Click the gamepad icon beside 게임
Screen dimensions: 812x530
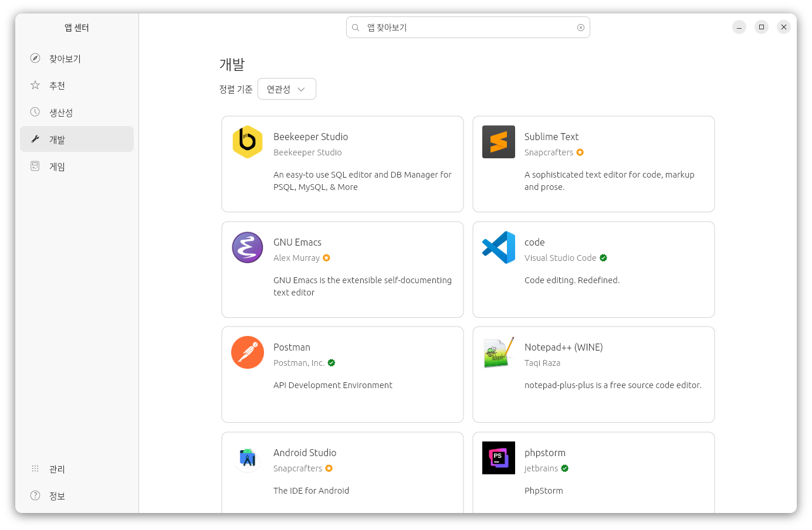click(35, 166)
